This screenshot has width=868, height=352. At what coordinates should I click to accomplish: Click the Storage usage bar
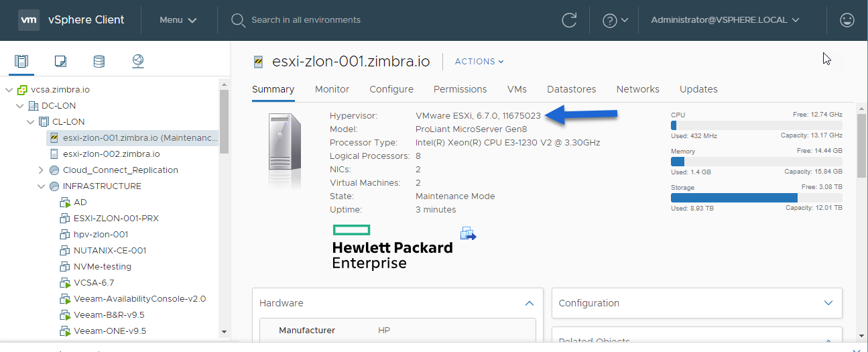tap(756, 198)
